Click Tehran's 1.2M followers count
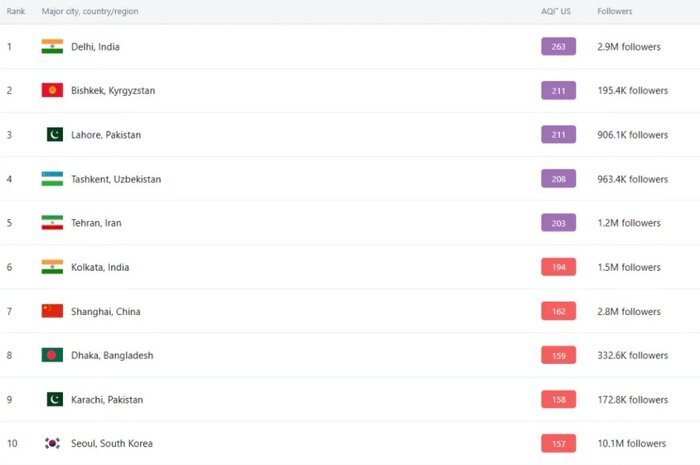700x465 pixels. (x=629, y=223)
